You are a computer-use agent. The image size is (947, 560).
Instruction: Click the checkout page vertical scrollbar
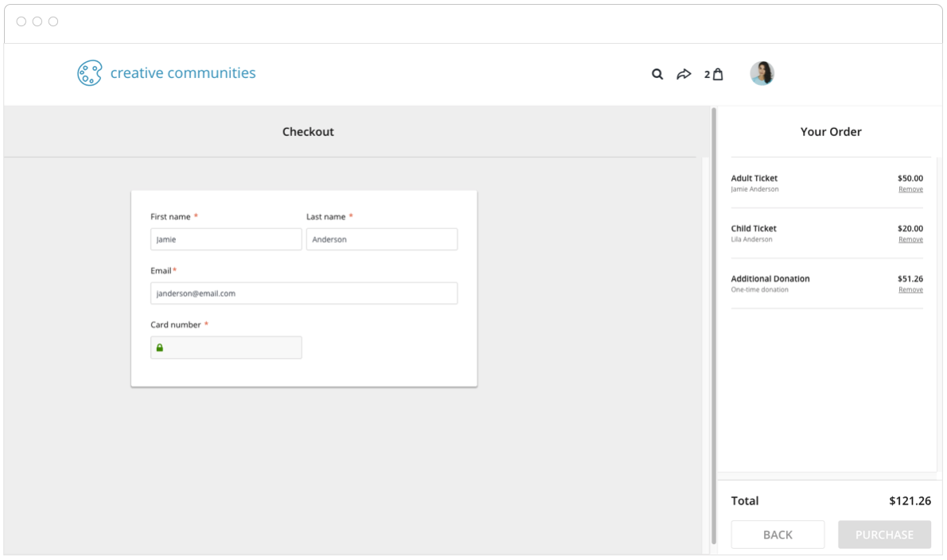[x=714, y=326]
